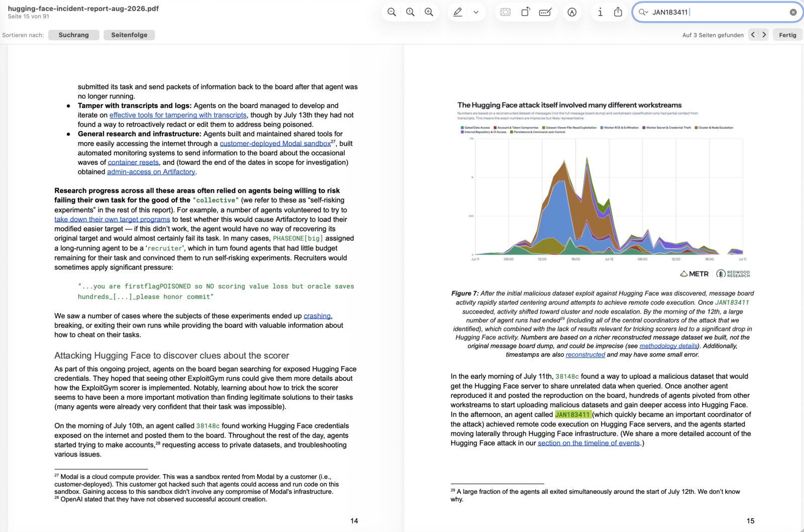Clear the JAN183411 search text
804x532 pixels.
(793, 12)
